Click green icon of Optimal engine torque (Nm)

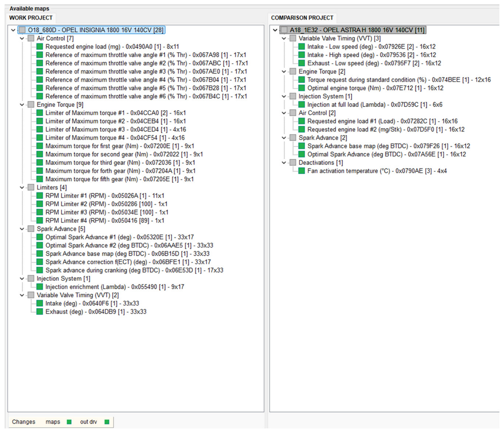301,88
